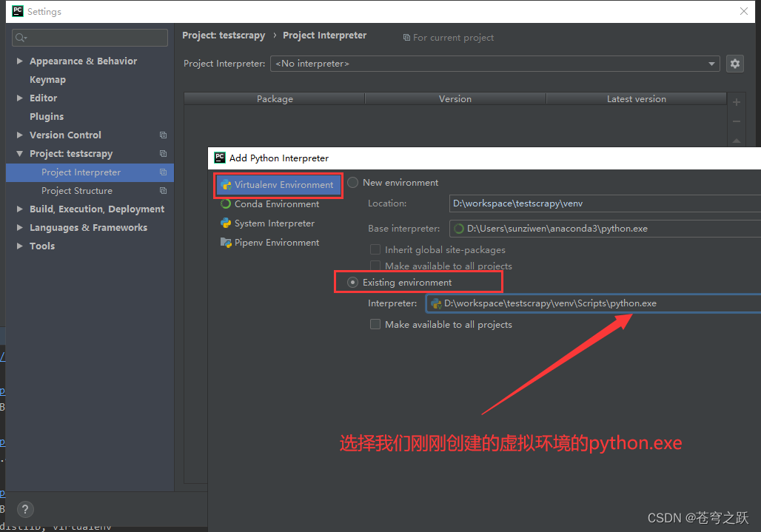Click the settings search field
The image size is (761, 532).
90,37
